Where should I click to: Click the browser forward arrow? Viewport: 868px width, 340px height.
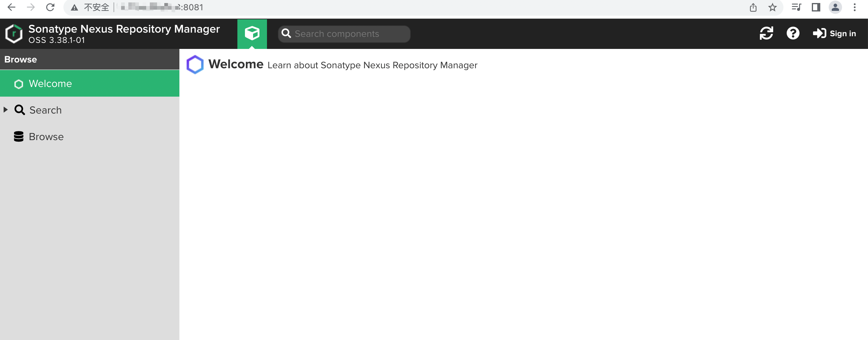(x=31, y=8)
